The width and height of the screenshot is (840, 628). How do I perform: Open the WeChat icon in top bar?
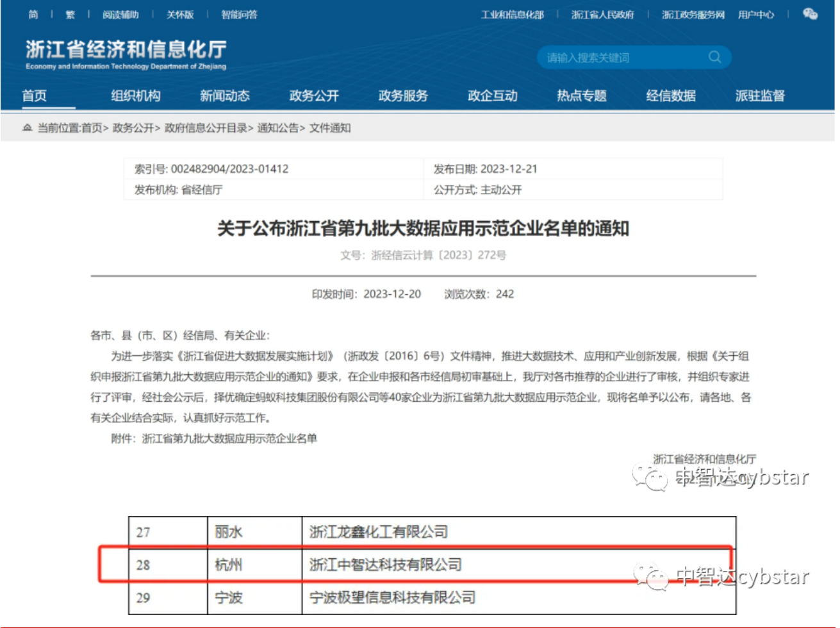(x=810, y=14)
